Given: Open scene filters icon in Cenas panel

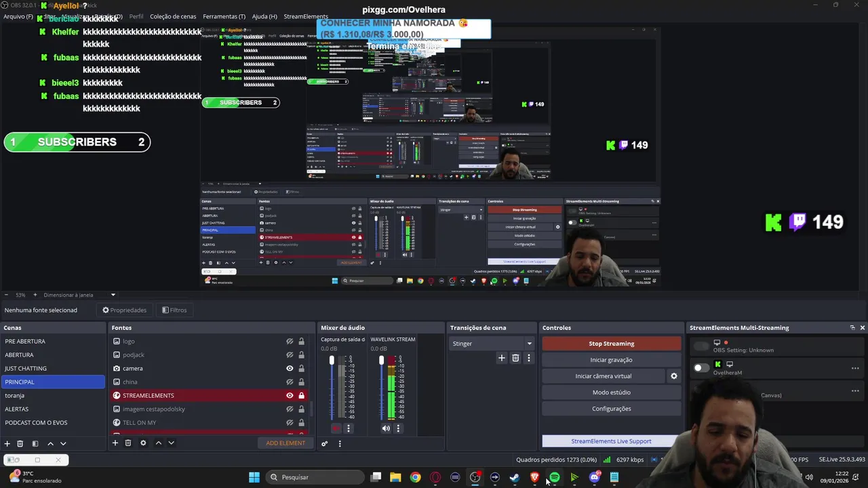Looking at the screenshot, I should (35, 443).
